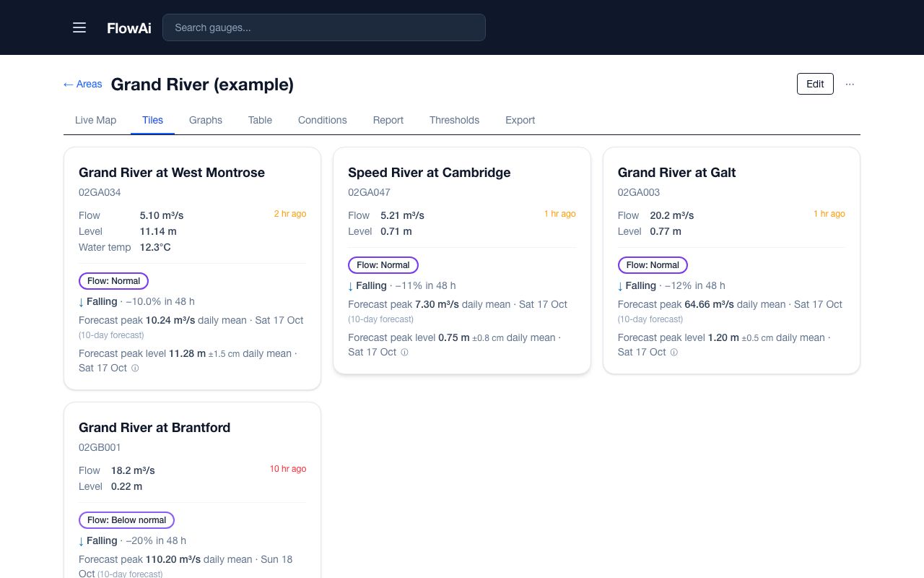Image resolution: width=924 pixels, height=578 pixels.
Task: Click the FlowAi logo
Action: click(129, 27)
